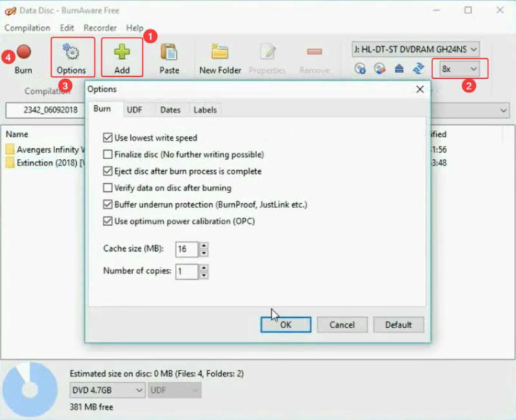Click the green plus Add icon
Screen dimensions: 516x420
tap(122, 52)
